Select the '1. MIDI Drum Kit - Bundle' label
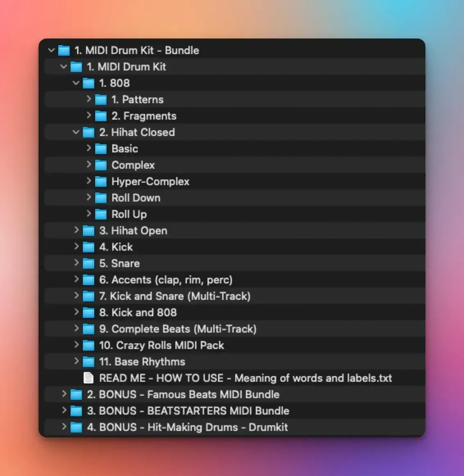The width and height of the screenshot is (464, 476). 136,50
